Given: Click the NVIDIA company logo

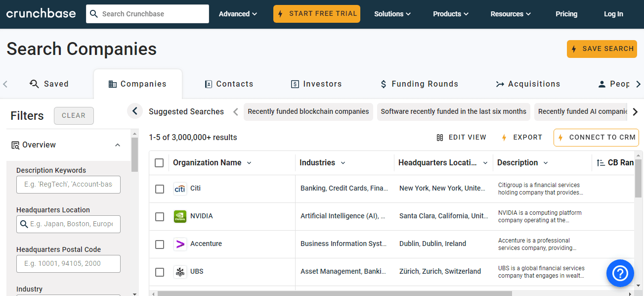Looking at the screenshot, I should tap(180, 216).
